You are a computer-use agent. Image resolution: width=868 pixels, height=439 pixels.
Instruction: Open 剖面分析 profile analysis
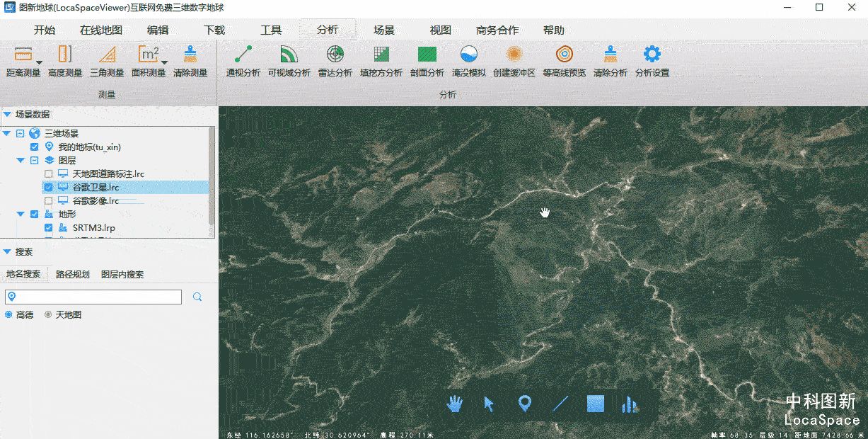coord(427,61)
